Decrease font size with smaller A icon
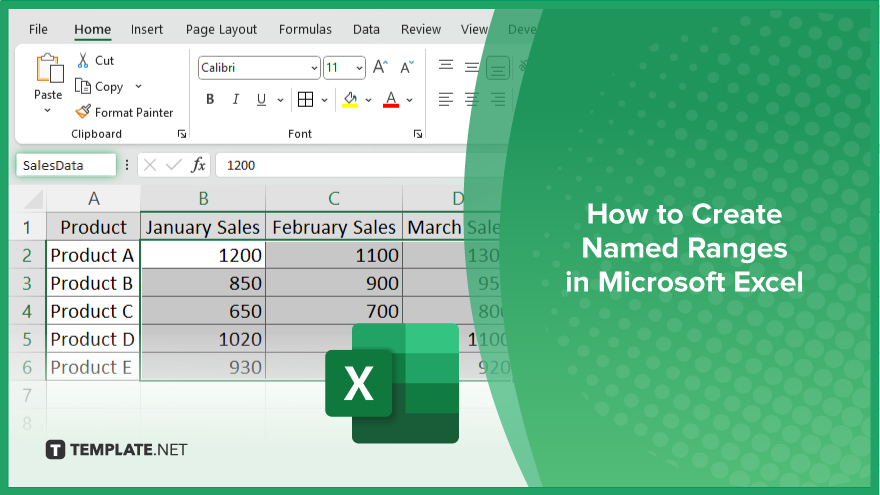The image size is (880, 495). coord(407,67)
